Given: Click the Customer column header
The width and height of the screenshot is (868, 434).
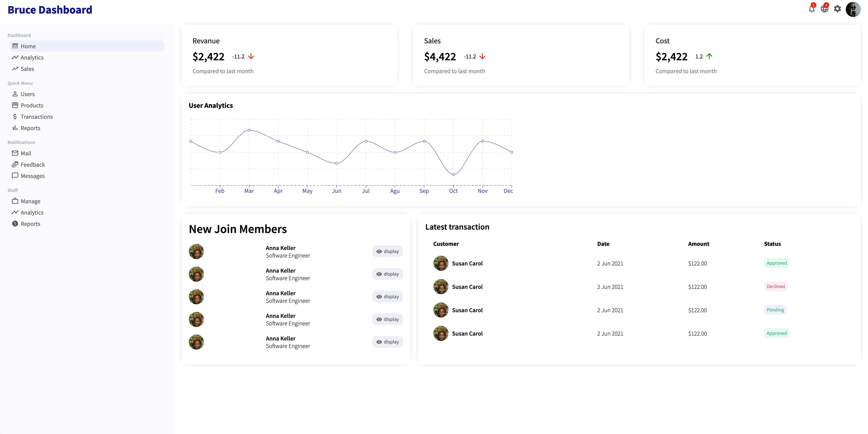Looking at the screenshot, I should [x=446, y=244].
